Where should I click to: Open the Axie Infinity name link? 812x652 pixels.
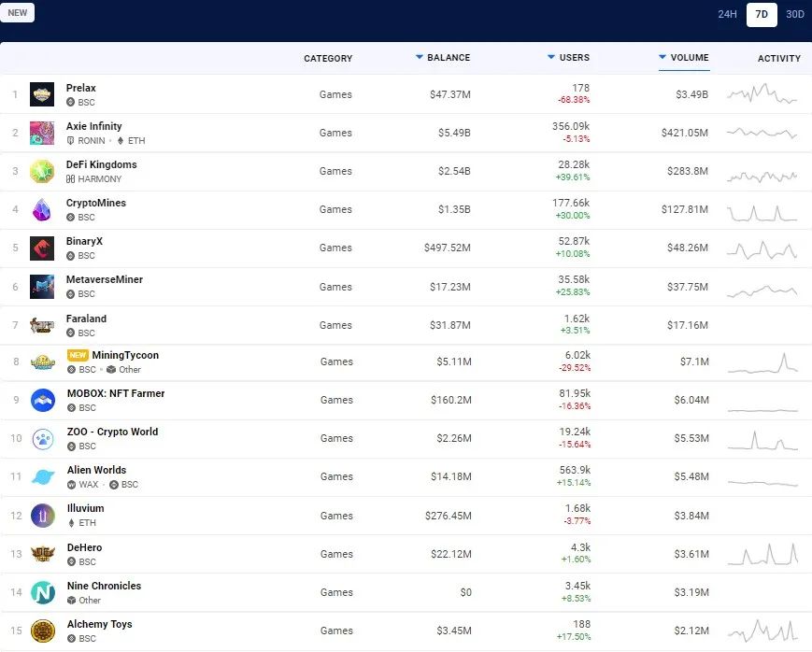point(93,126)
